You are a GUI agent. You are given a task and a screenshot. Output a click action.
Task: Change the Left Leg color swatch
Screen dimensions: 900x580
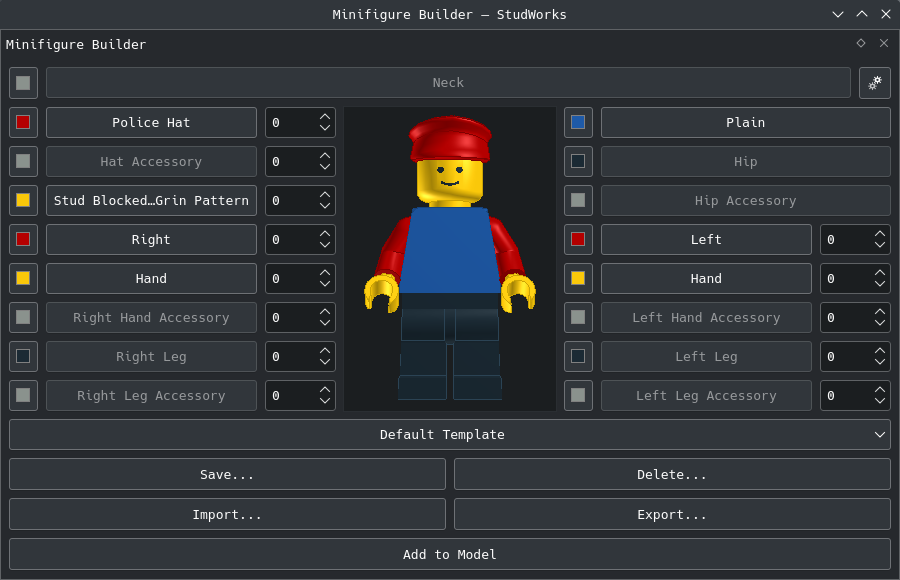tap(579, 357)
